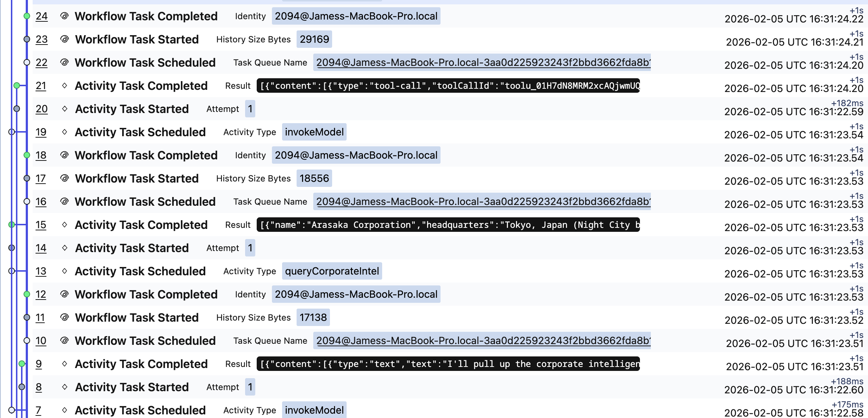
Task: Select the timeline node for event 20
Action: (17, 109)
